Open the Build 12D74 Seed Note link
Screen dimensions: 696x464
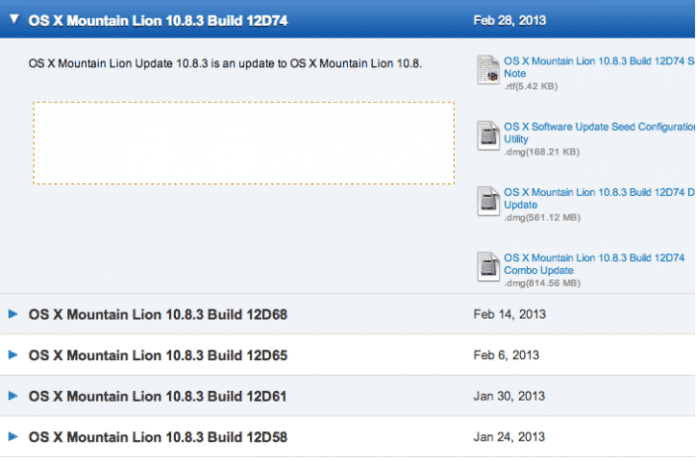click(595, 67)
